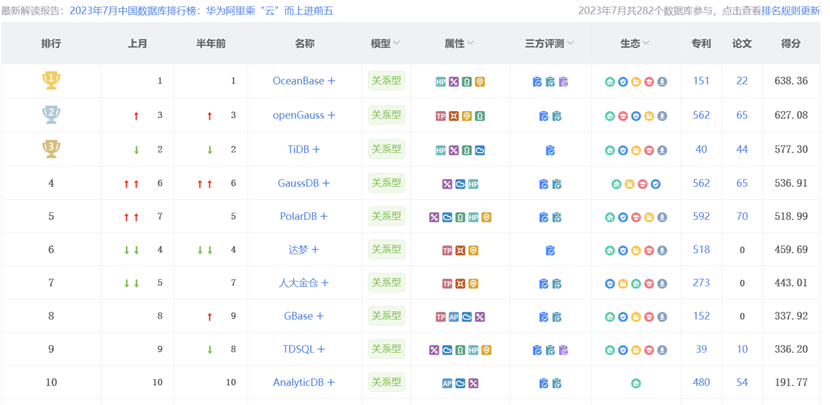Expand the 模型 column filter dropdown
830x405 pixels.
pos(396,44)
